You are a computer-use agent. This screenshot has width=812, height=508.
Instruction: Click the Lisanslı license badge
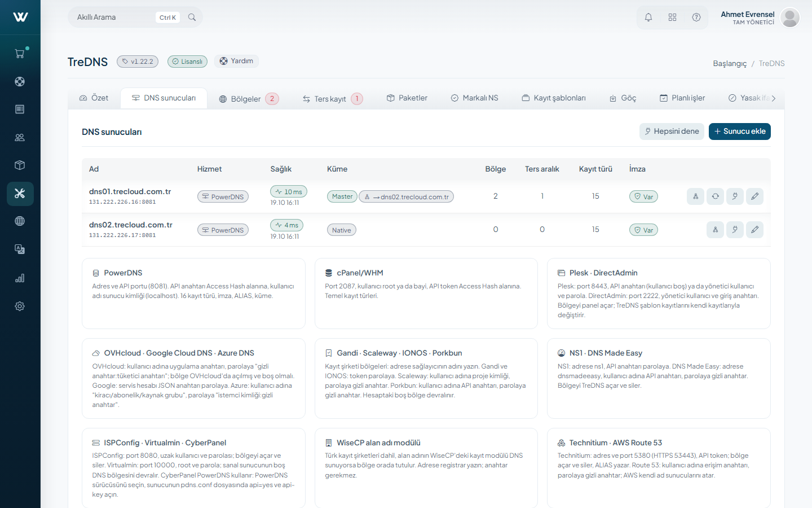coord(187,62)
